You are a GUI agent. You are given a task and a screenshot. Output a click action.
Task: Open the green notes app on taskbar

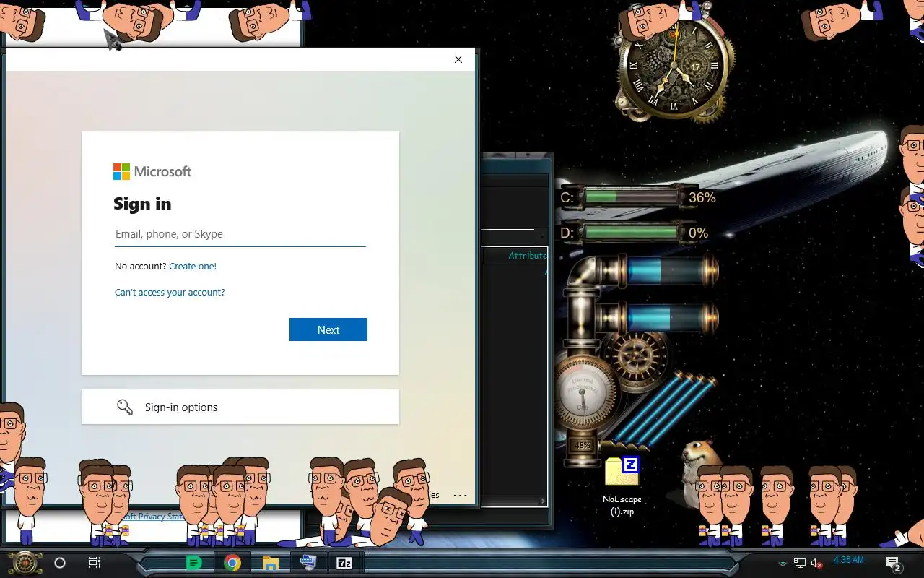click(193, 563)
